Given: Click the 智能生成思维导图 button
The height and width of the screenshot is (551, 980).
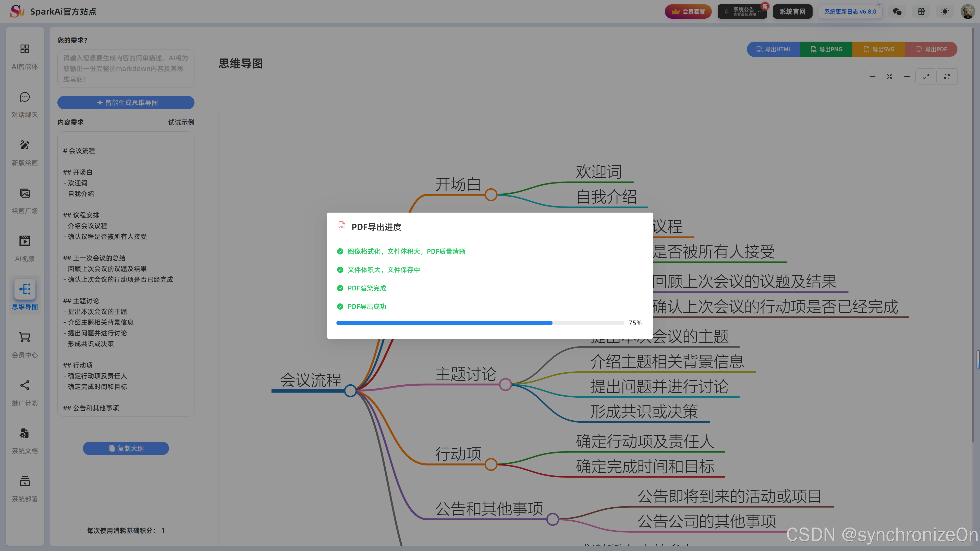Looking at the screenshot, I should coord(126,102).
